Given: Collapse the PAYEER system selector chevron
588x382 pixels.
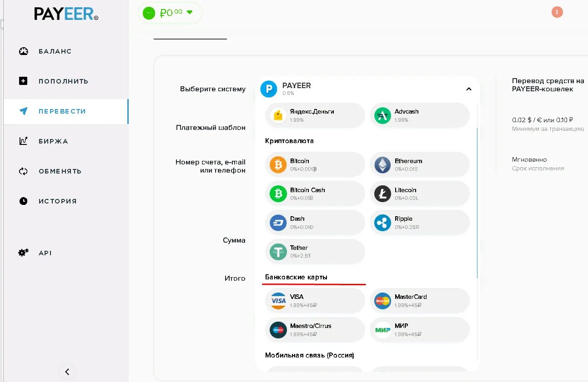Looking at the screenshot, I should pyautogui.click(x=469, y=89).
